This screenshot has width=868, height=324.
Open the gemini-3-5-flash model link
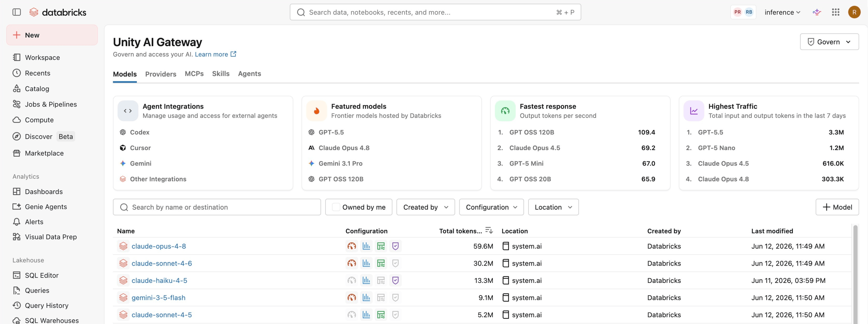pyautogui.click(x=158, y=298)
